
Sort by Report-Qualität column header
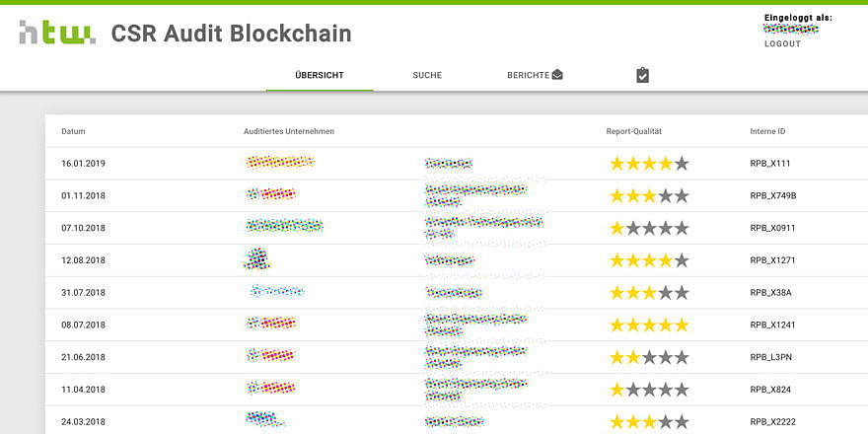[x=633, y=131]
